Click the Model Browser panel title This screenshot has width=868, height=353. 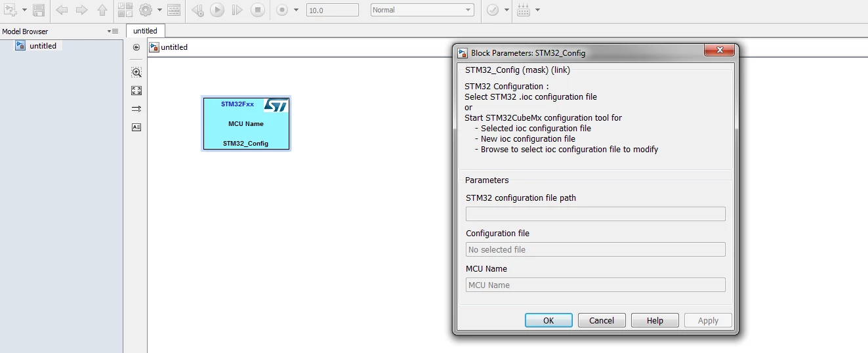tap(25, 31)
